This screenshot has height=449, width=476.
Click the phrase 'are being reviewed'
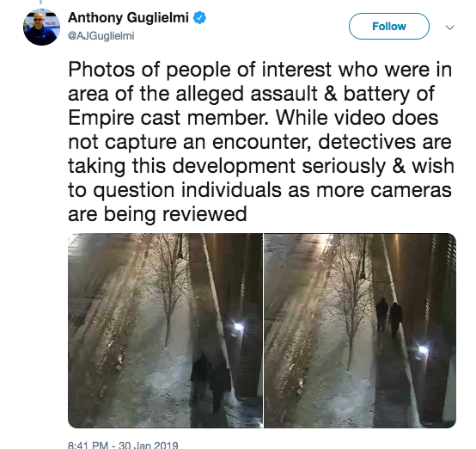(x=157, y=214)
